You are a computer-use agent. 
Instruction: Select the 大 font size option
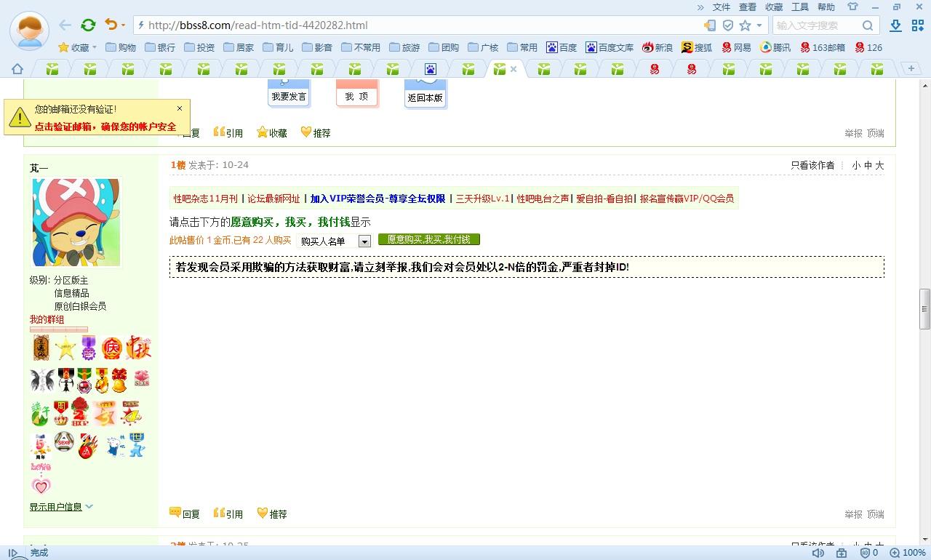[879, 166]
